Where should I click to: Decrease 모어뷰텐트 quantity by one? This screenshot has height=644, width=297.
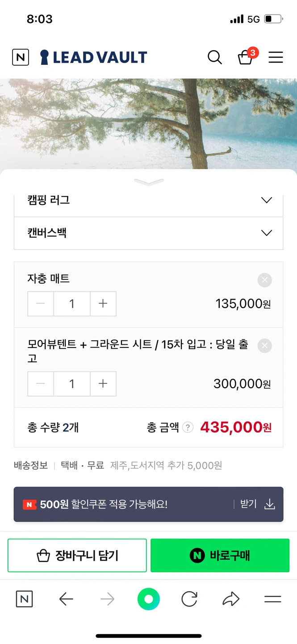point(41,384)
